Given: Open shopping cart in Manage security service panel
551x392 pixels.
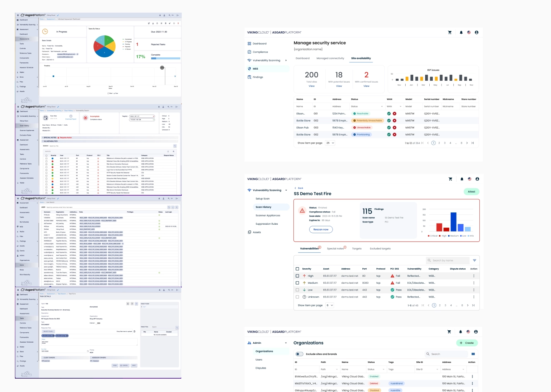Looking at the screenshot, I should [x=450, y=33].
